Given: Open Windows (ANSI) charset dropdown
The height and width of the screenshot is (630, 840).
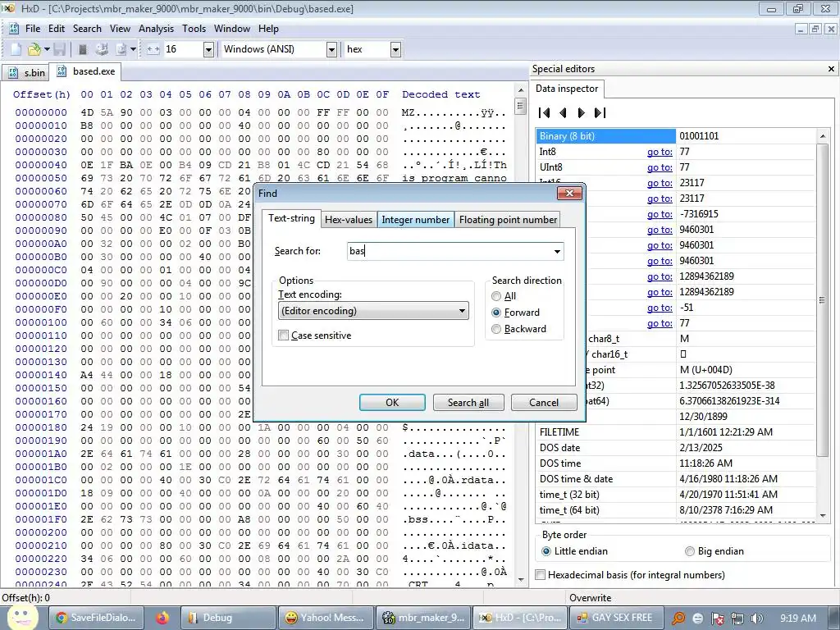Looking at the screenshot, I should pos(331,49).
